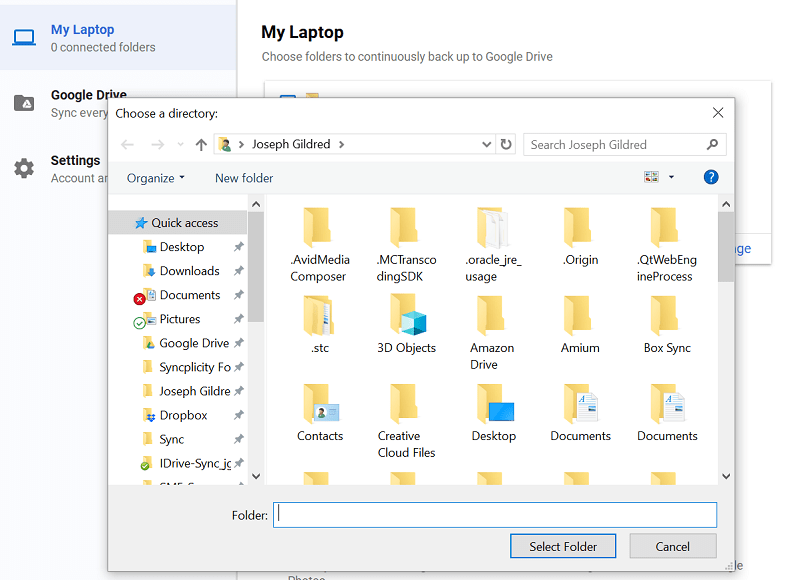Click the Folder name text box
Image resolution: width=798 pixels, height=580 pixels.
tap(495, 515)
